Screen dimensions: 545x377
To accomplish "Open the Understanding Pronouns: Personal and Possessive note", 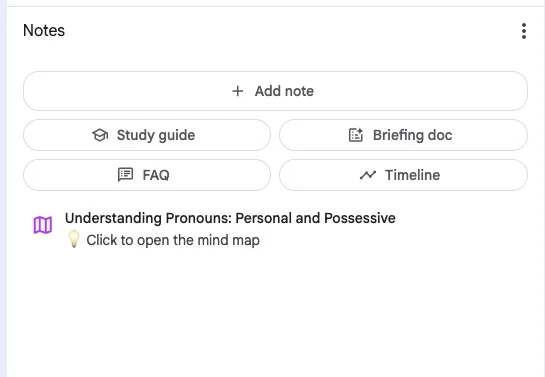I will 230,218.
